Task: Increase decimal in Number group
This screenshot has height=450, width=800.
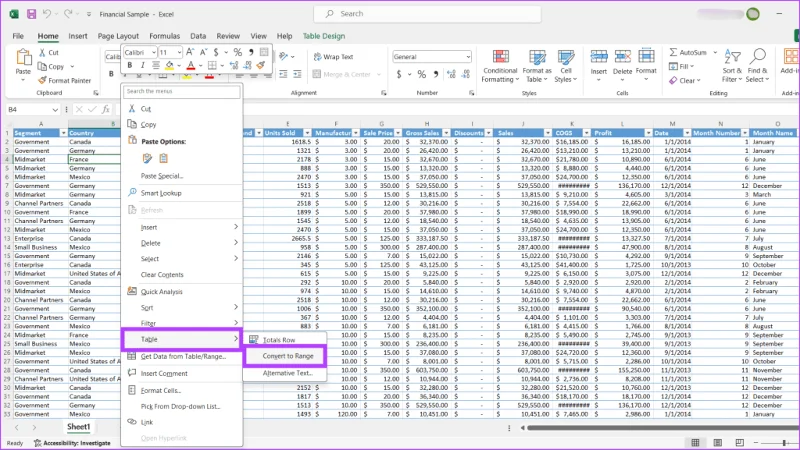Action: click(452, 74)
